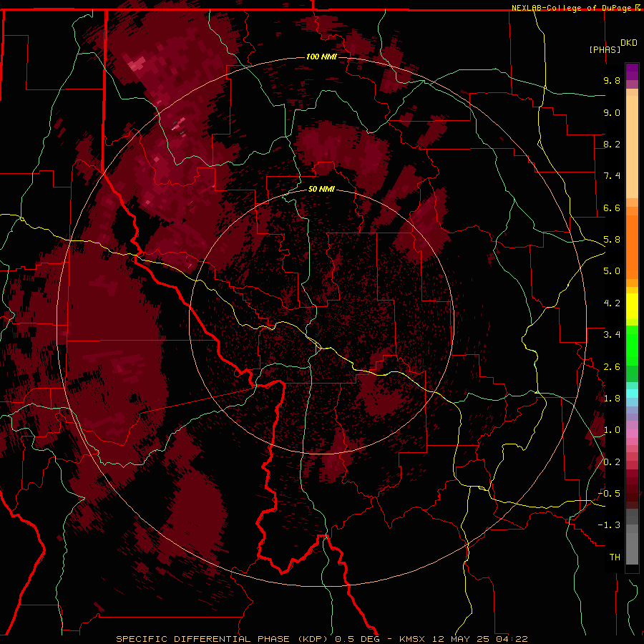Screen dimensions: 644x644
Task: Click the [PHAS] units label
Action: (x=605, y=49)
